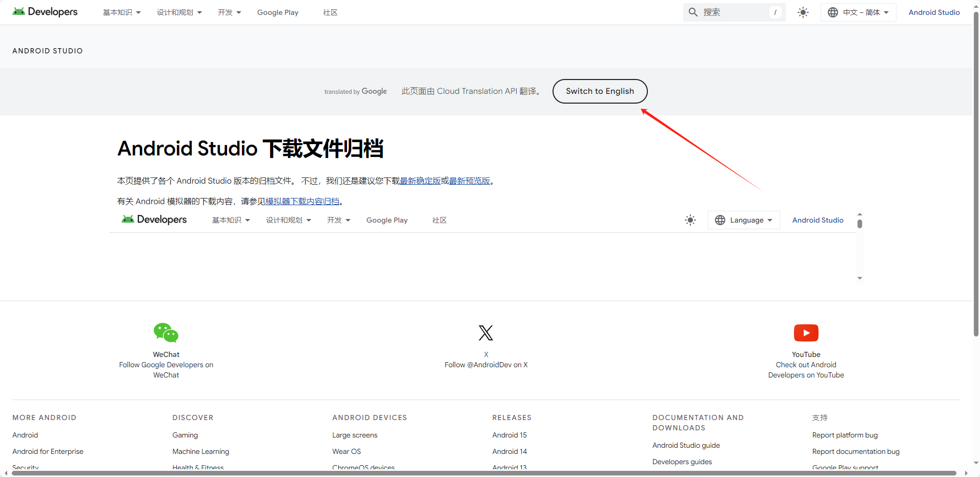Expand the 基本知识 menu in top header
980x477 pixels.
pos(122,12)
